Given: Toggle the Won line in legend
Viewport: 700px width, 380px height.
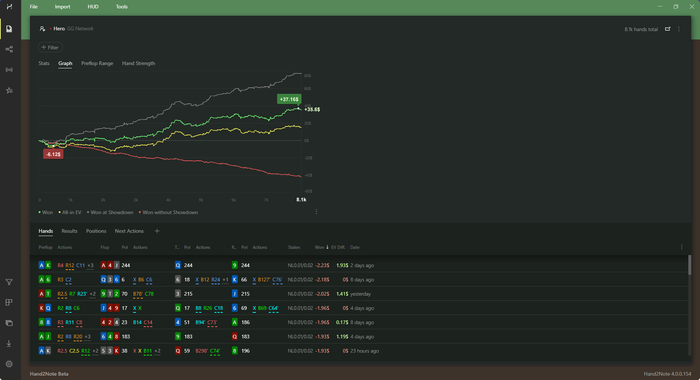Looking at the screenshot, I should coord(46,213).
